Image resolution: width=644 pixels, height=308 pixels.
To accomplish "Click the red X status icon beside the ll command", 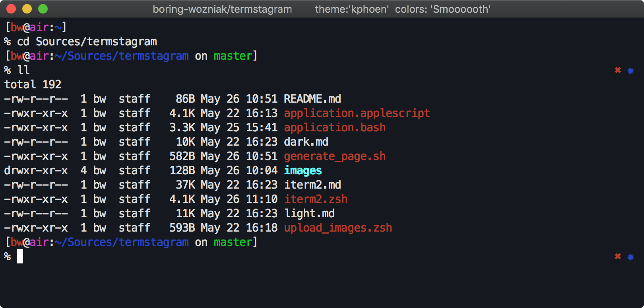I will point(618,70).
